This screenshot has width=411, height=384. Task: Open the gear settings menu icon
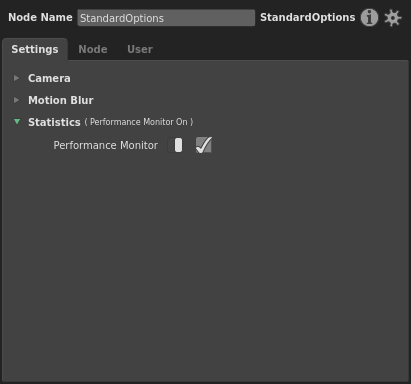coord(393,18)
